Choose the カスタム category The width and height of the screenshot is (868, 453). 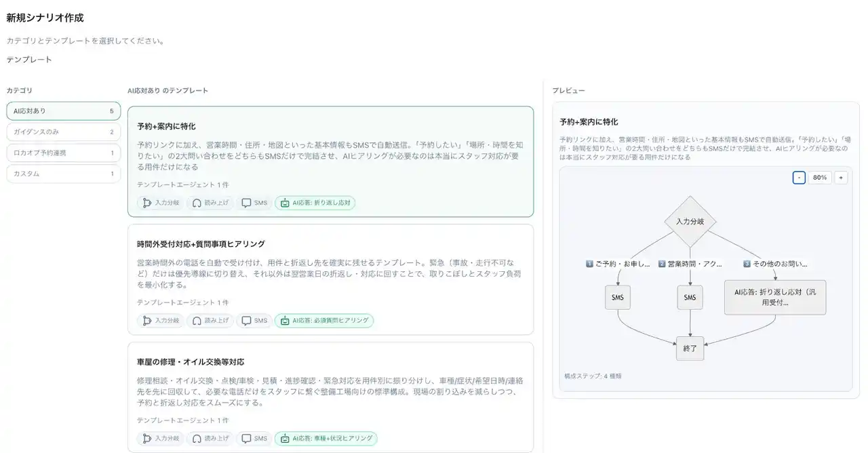click(63, 174)
